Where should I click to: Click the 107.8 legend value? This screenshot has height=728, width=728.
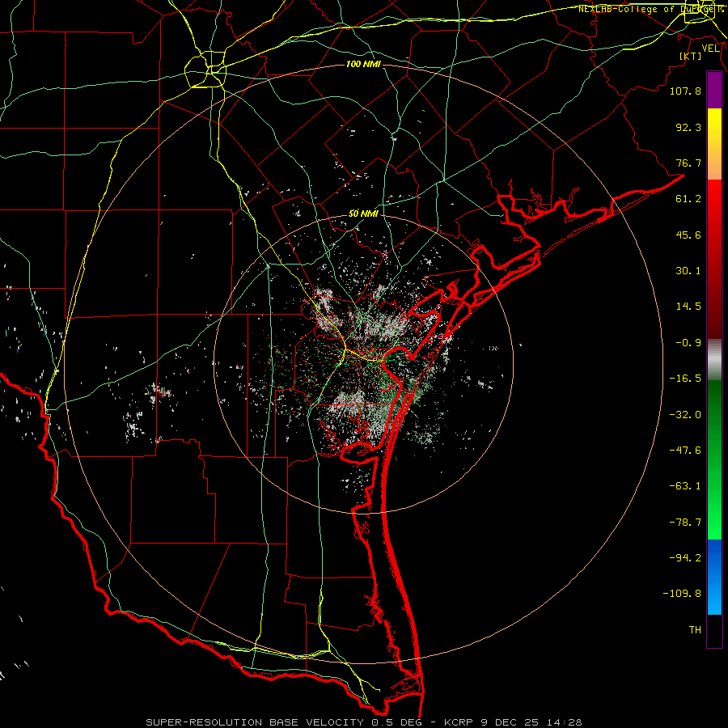pos(685,91)
